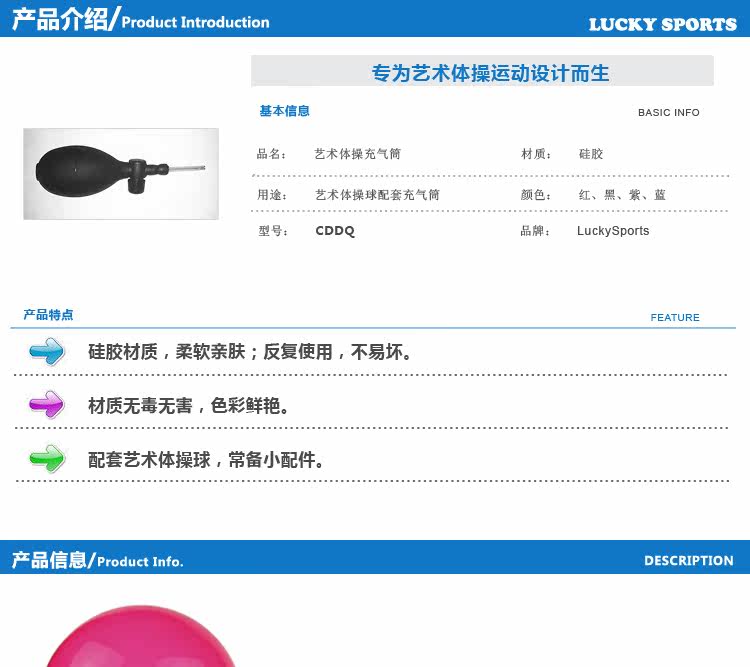
Task: Open the black air pump product photo
Action: (121, 174)
